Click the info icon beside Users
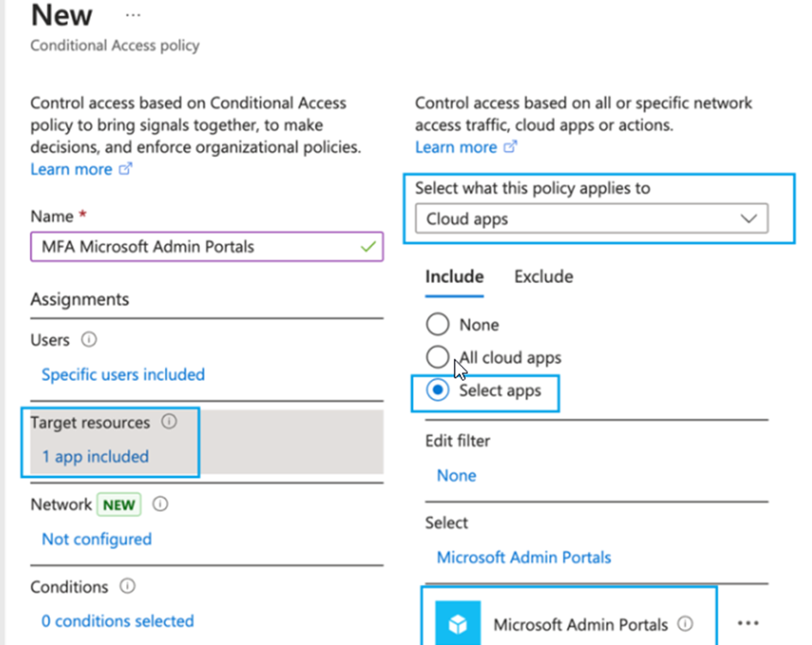The height and width of the screenshot is (645, 812). [88, 340]
